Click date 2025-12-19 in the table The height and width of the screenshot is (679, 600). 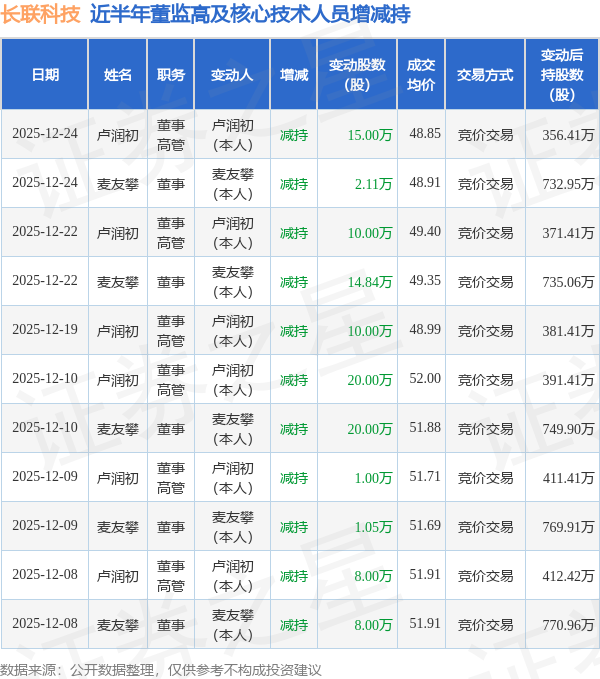click(x=45, y=329)
